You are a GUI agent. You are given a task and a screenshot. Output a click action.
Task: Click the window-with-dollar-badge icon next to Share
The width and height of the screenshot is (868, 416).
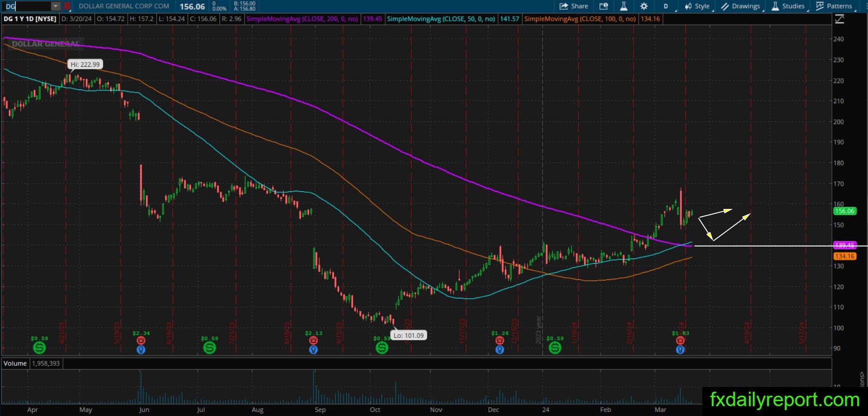[x=604, y=6]
